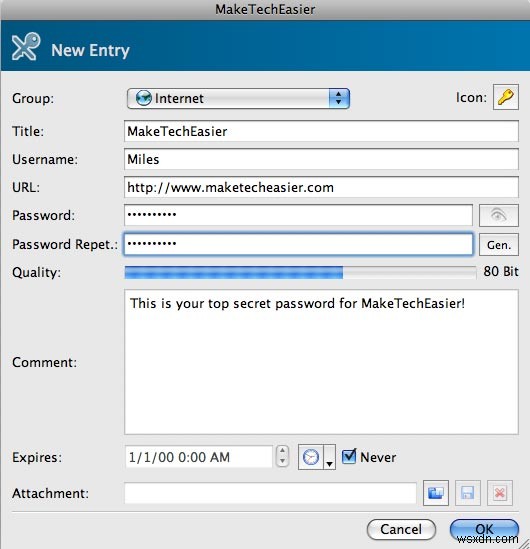Click the key icon picker button
This screenshot has height=549, width=530.
click(505, 97)
